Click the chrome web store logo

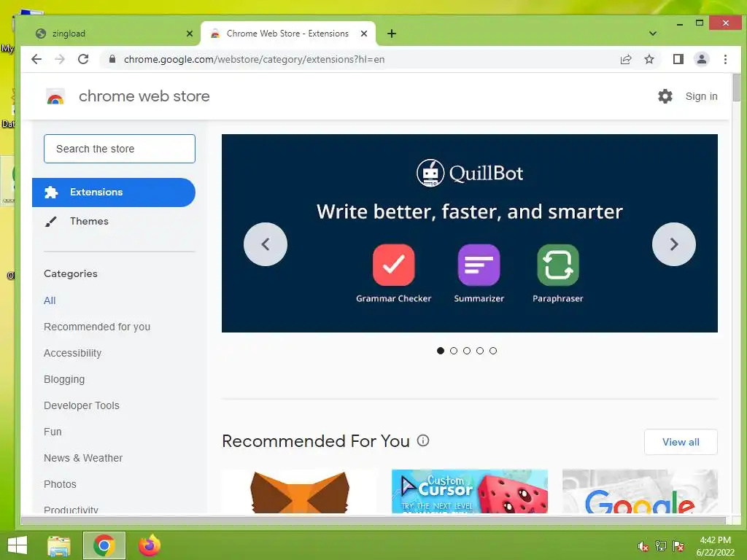[55, 97]
